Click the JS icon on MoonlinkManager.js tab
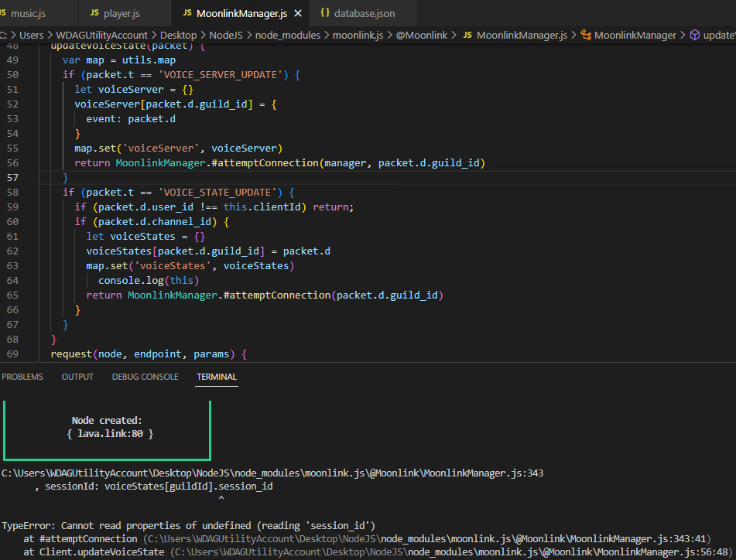 pos(187,13)
